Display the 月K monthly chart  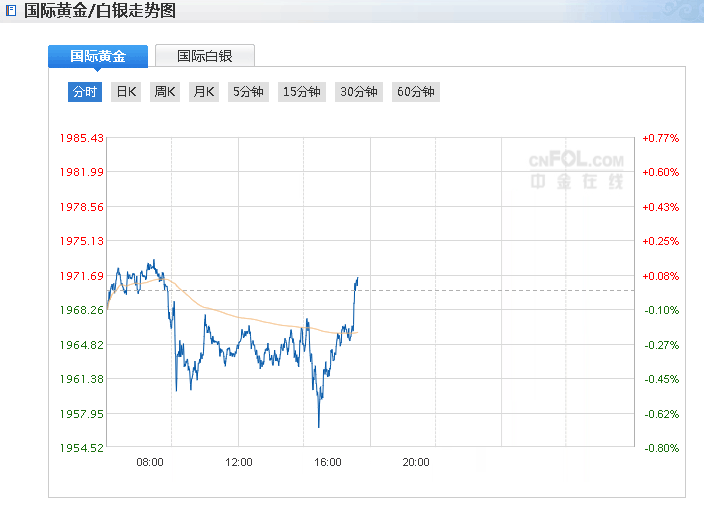pos(203,92)
